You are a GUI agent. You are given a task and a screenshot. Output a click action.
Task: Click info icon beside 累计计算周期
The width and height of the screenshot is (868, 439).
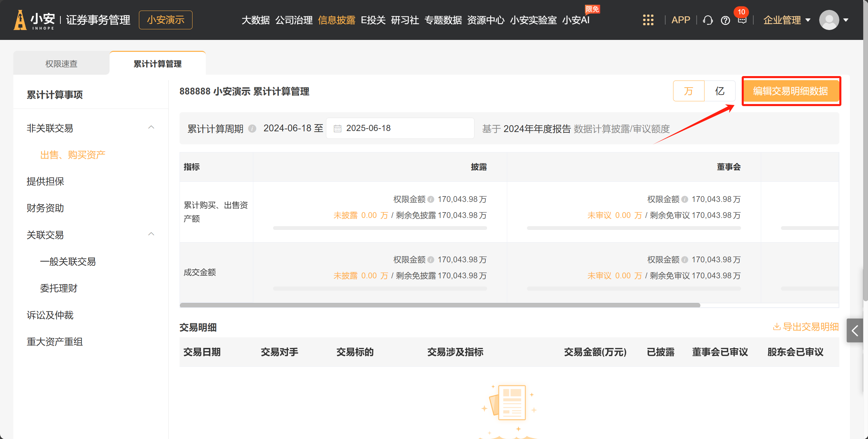click(x=252, y=129)
